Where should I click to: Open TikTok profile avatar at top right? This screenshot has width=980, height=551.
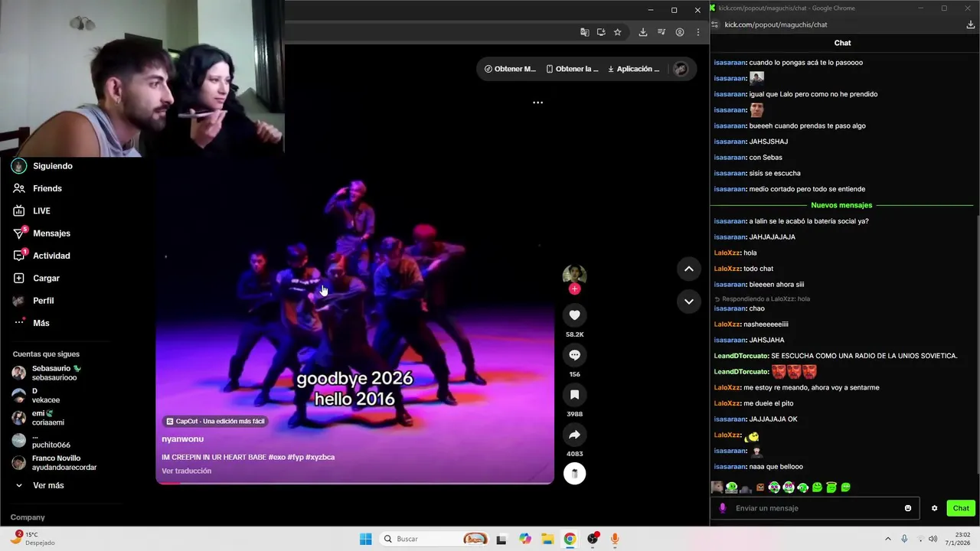pyautogui.click(x=680, y=69)
